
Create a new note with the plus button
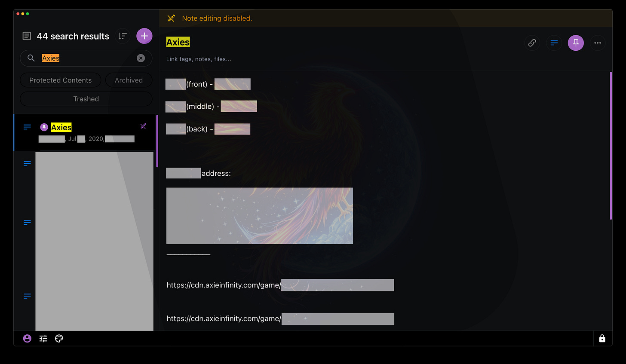[144, 36]
